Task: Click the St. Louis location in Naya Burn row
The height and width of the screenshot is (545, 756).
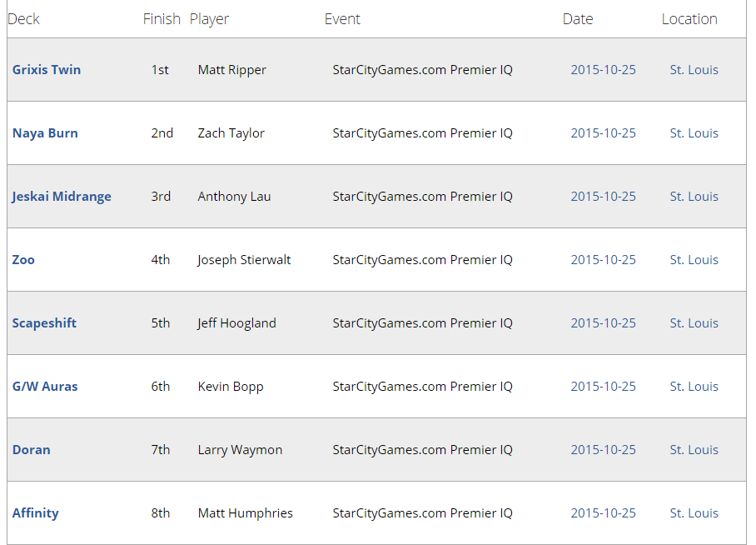Action: [694, 132]
